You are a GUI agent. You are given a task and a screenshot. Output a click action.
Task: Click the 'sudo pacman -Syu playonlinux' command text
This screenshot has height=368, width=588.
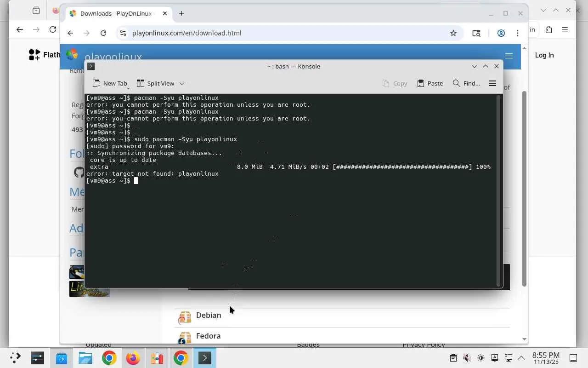[x=186, y=139]
